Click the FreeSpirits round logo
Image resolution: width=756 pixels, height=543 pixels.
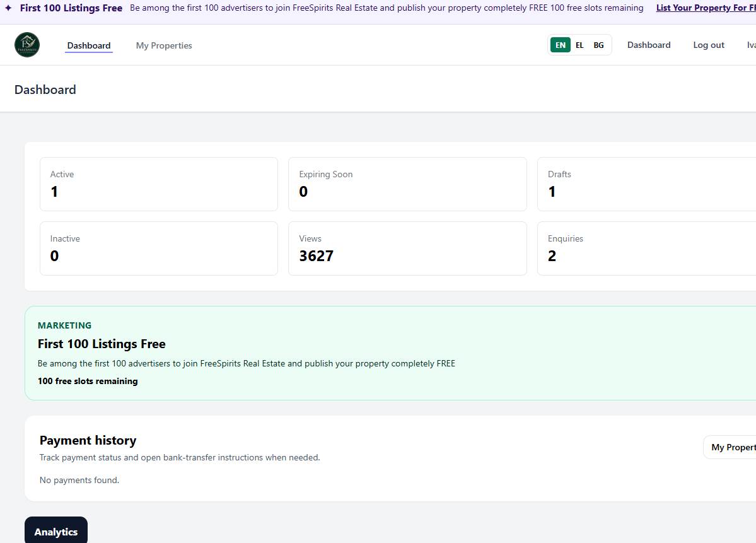(x=27, y=45)
